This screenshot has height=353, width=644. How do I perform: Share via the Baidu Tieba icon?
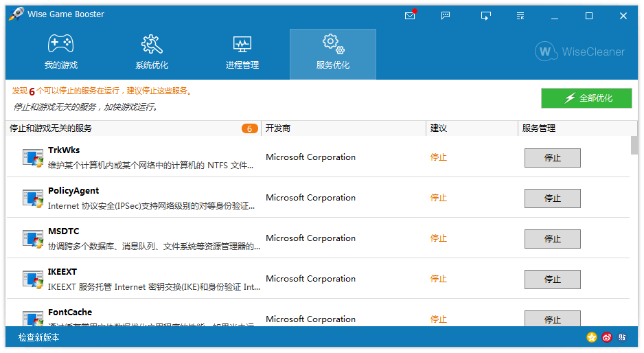click(x=622, y=337)
